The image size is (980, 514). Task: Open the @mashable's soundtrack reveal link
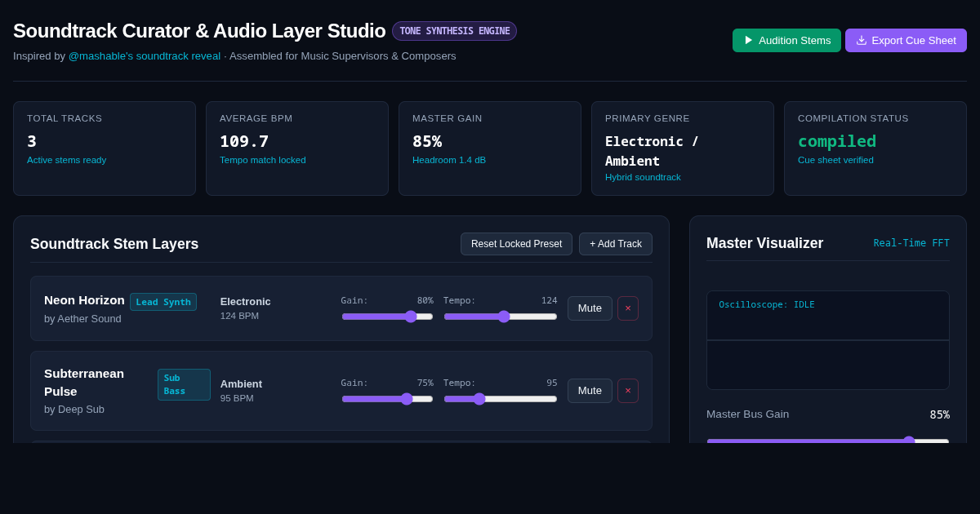click(x=145, y=56)
